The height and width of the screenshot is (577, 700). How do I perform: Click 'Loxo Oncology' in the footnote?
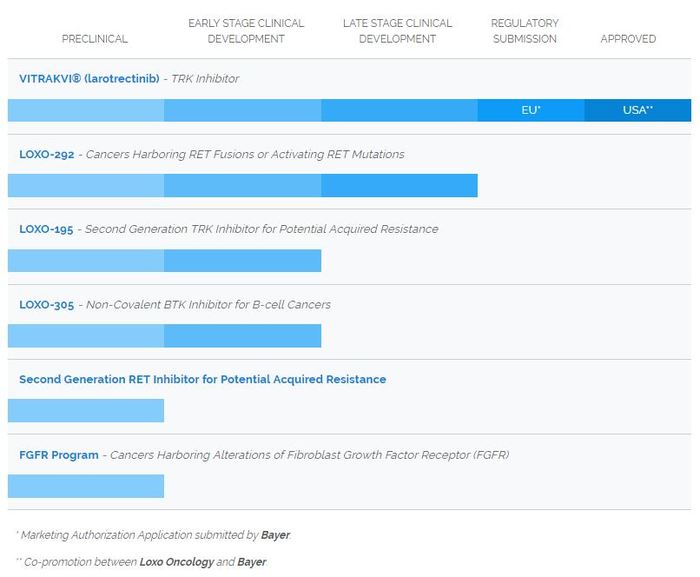pos(177,562)
